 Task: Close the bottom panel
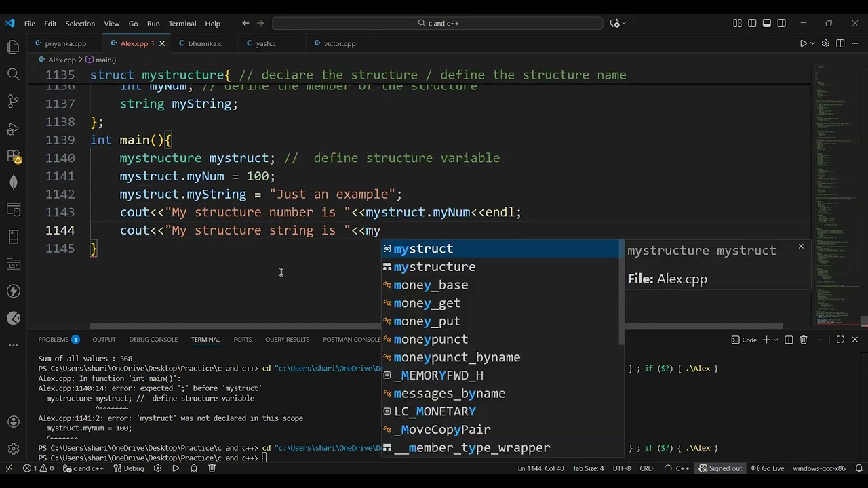coord(854,340)
